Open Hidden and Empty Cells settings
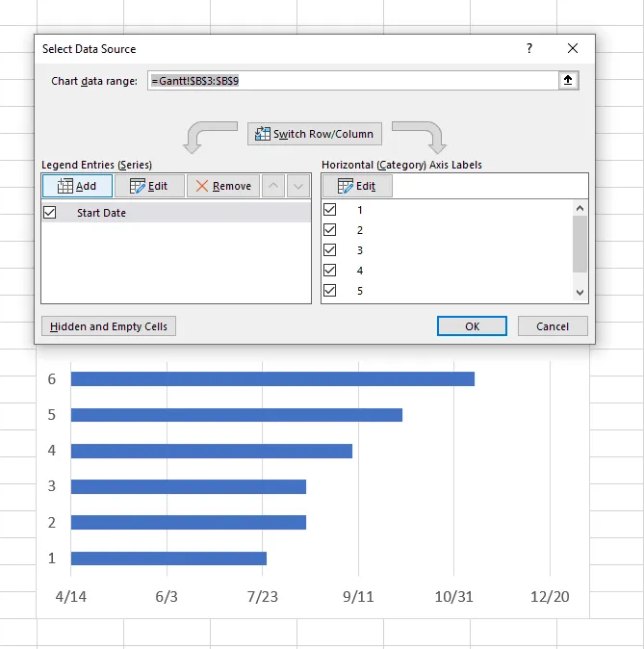 (109, 326)
